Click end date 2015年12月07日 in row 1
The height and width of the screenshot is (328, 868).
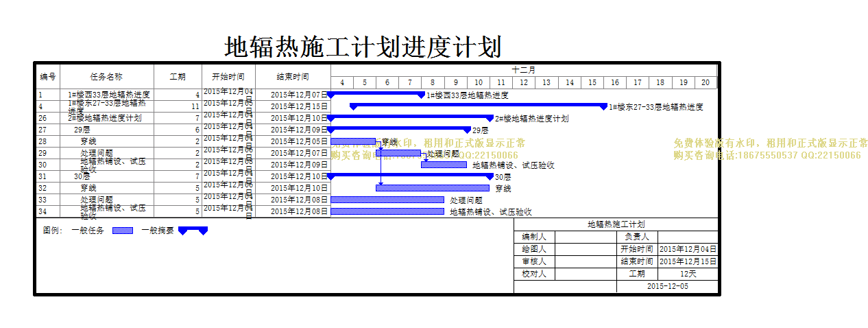coord(300,95)
